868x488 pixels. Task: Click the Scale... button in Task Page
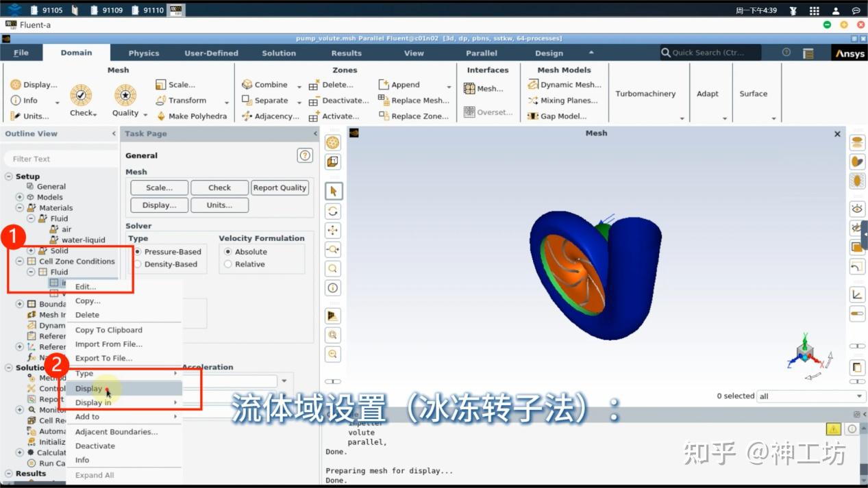click(x=159, y=188)
